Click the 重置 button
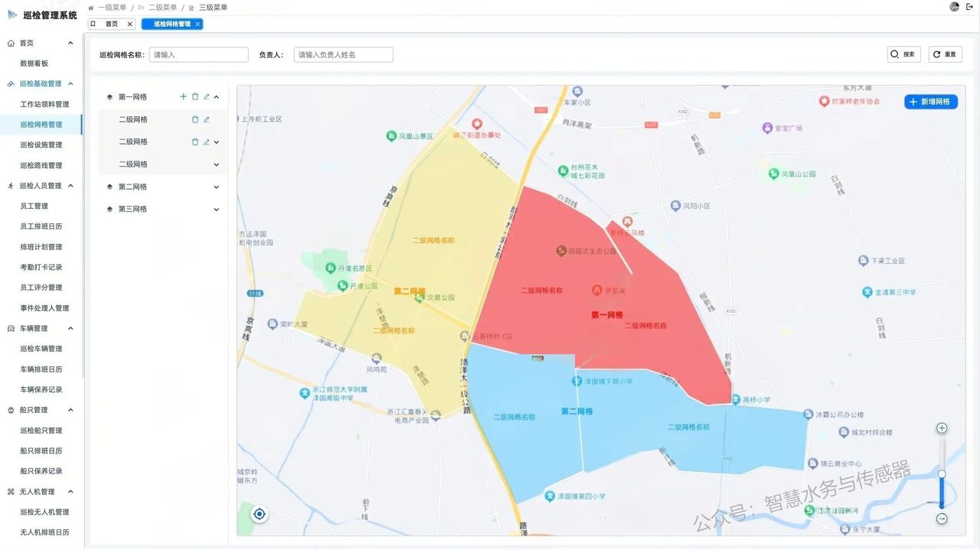This screenshot has width=980, height=550. 946,54
